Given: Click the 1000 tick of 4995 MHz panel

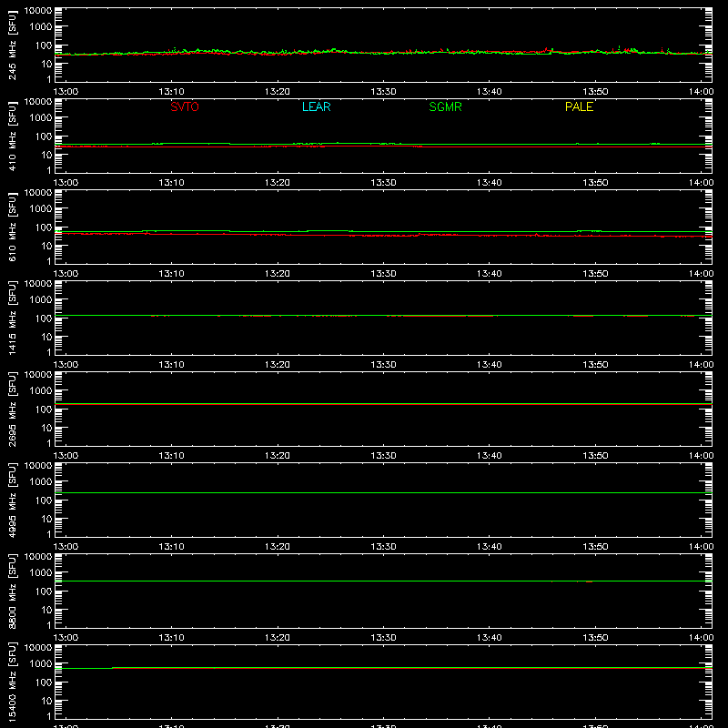Looking at the screenshot, I should coord(41,482).
